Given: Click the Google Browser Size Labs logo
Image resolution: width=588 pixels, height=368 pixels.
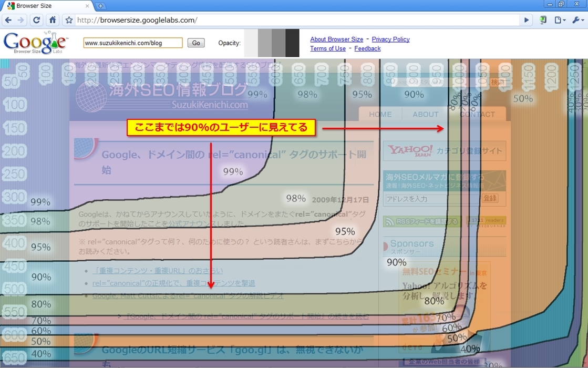Looking at the screenshot, I should 35,43.
